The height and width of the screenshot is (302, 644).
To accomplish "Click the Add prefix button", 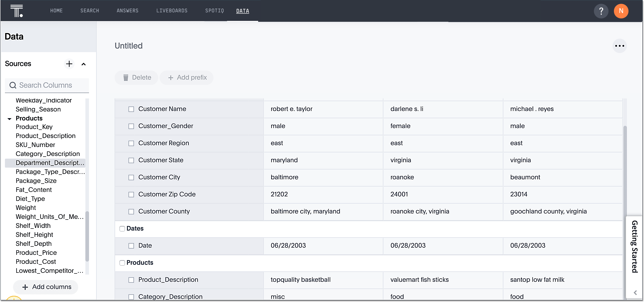I will [x=187, y=77].
